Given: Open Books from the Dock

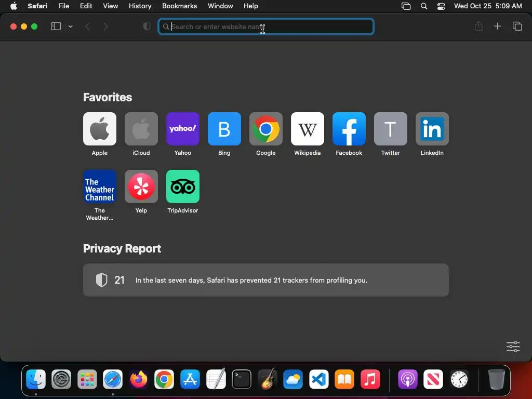Looking at the screenshot, I should coord(344,379).
